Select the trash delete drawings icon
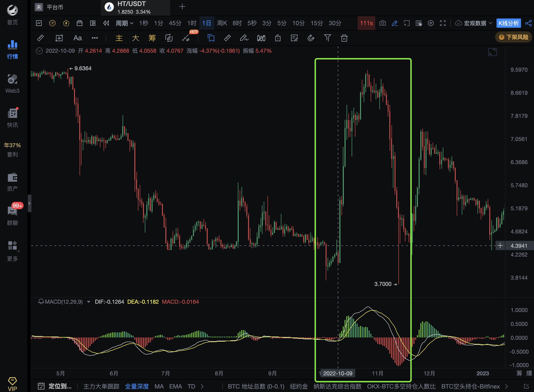The image size is (534, 392). pyautogui.click(x=344, y=38)
